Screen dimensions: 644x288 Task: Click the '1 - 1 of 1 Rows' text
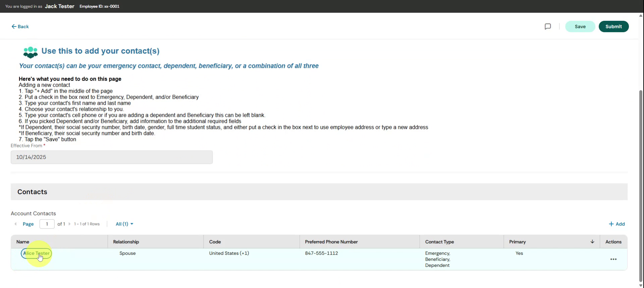[87, 224]
